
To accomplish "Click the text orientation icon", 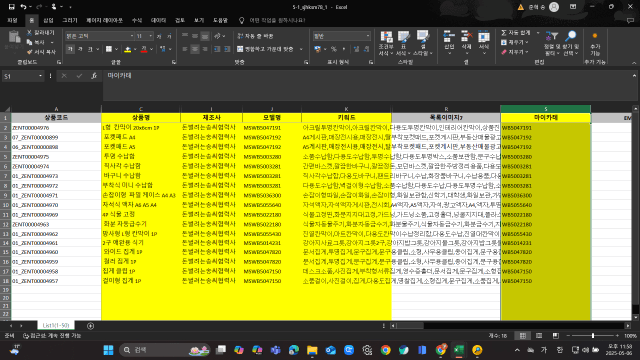I will [218, 36].
